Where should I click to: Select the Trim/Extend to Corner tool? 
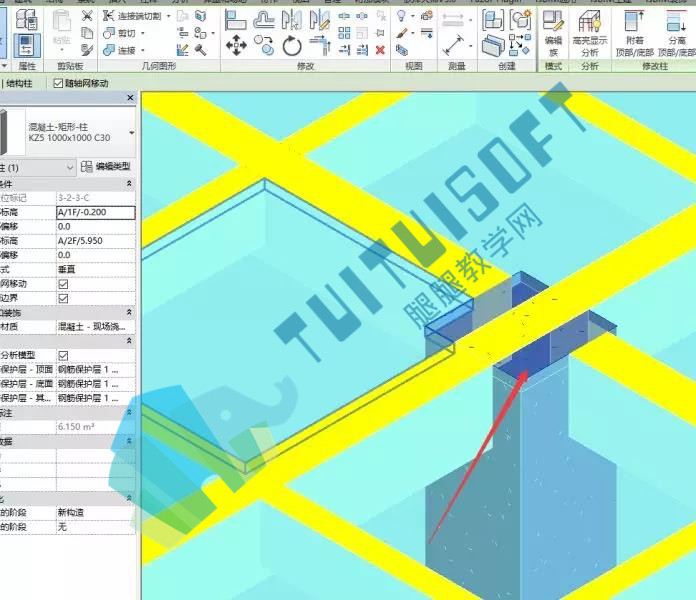[320, 46]
